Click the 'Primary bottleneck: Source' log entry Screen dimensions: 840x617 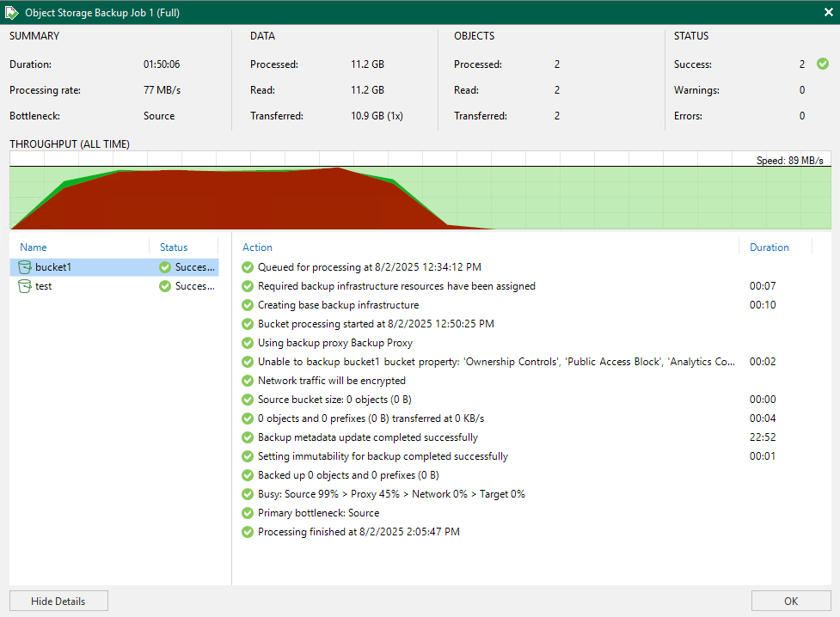pyautogui.click(x=318, y=513)
